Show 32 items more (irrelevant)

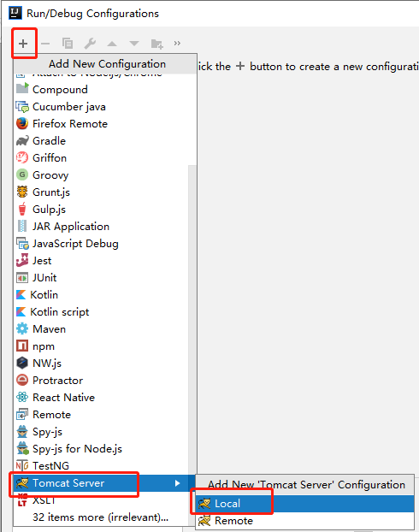(101, 517)
